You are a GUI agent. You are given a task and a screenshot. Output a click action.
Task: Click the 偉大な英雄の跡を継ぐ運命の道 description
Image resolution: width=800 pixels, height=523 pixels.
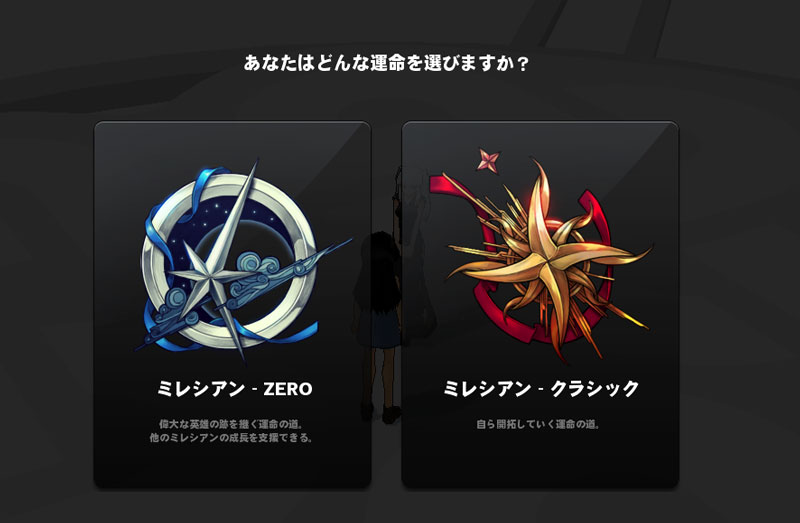[x=231, y=424]
